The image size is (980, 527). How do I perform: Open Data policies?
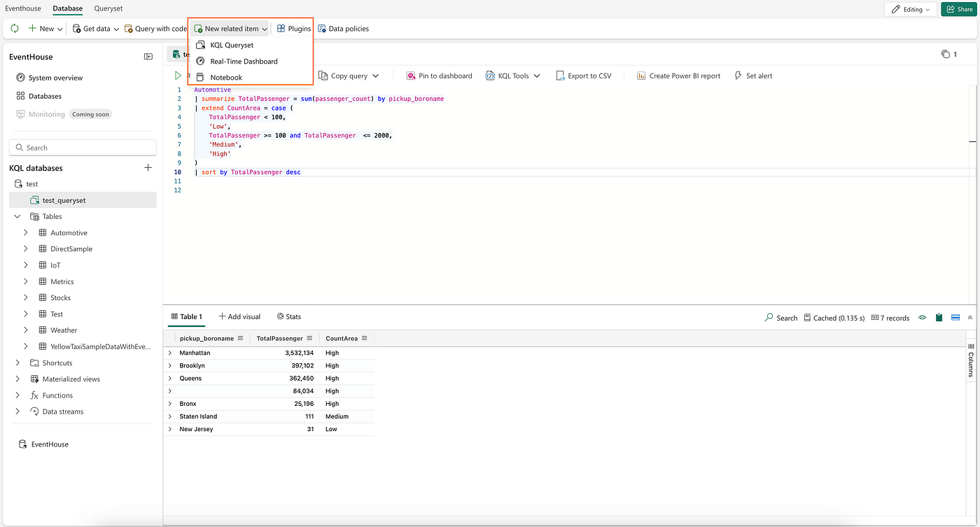(x=343, y=29)
